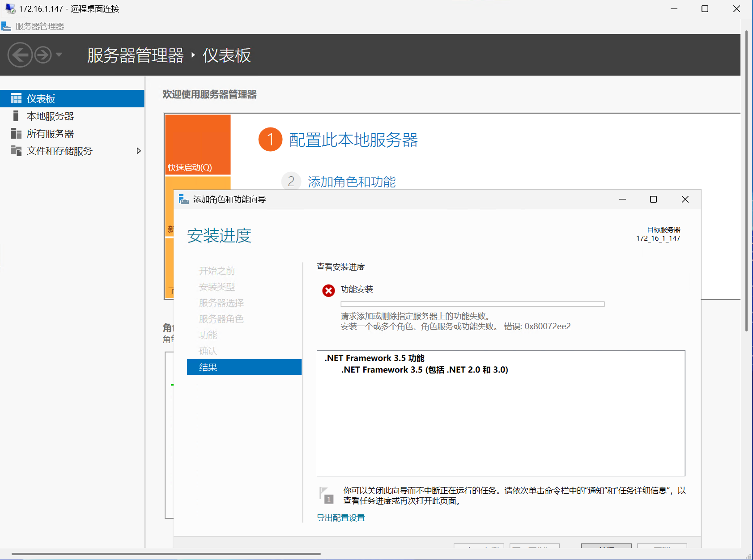Minimize the remote desktop connection window
Image resolution: width=753 pixels, height=560 pixels.
tap(674, 8)
